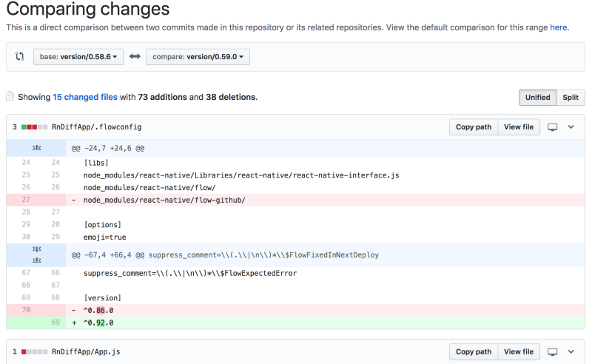Screen dimensions: 592x364
Task: Switch to Split diff view
Action: tap(570, 97)
